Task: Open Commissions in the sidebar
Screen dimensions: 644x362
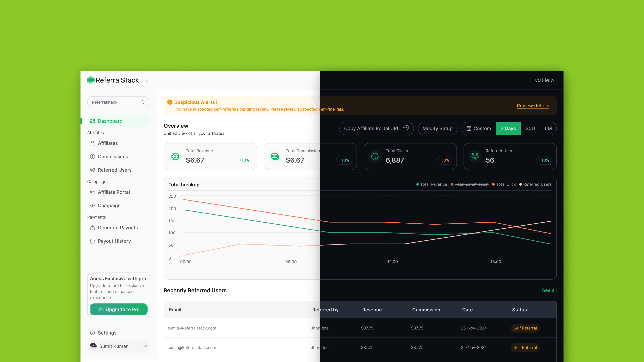Action: click(x=113, y=157)
